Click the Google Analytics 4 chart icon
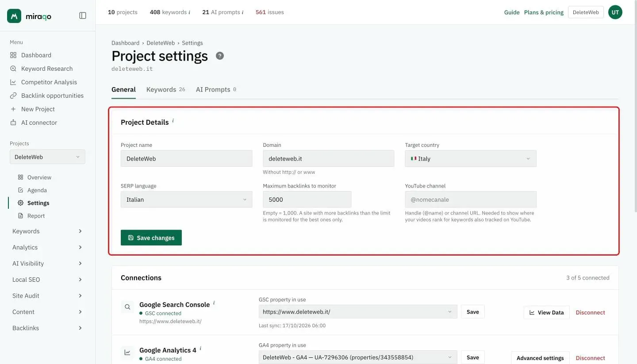 click(x=127, y=353)
